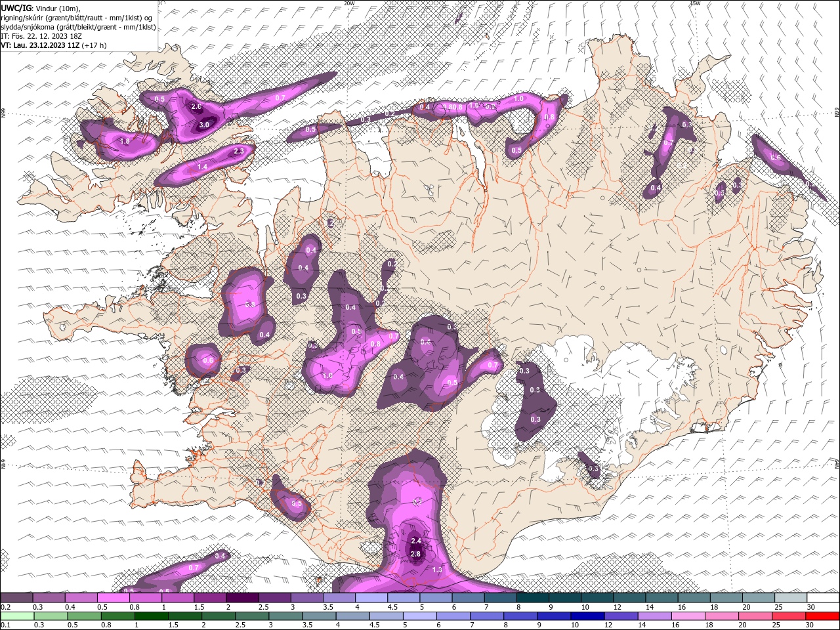Click the 20W longitude label
This screenshot has height=630, width=840.
coord(350,3)
